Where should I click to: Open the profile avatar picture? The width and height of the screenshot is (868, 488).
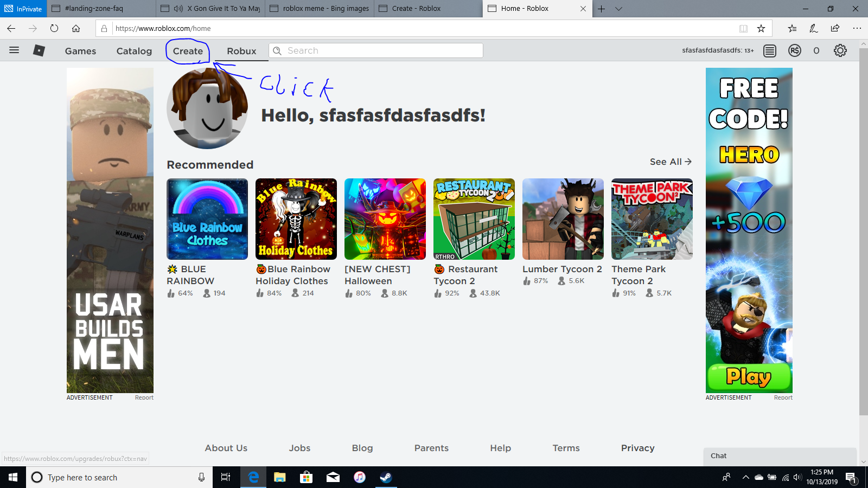207,108
